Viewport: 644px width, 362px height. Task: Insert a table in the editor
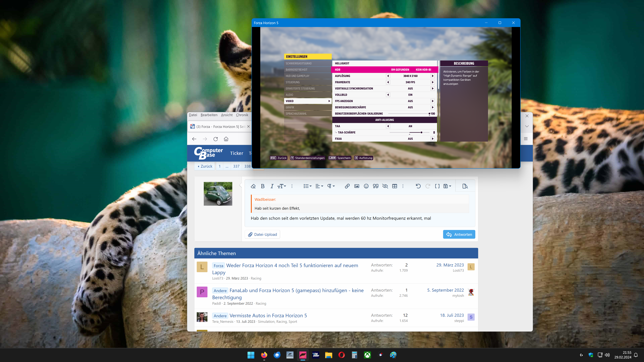tap(394, 186)
